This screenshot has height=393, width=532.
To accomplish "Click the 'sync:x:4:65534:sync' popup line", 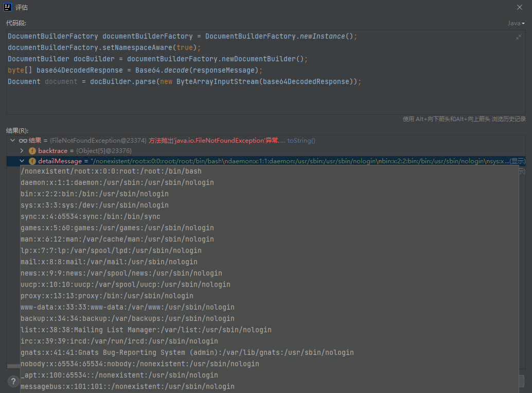I will (90, 216).
